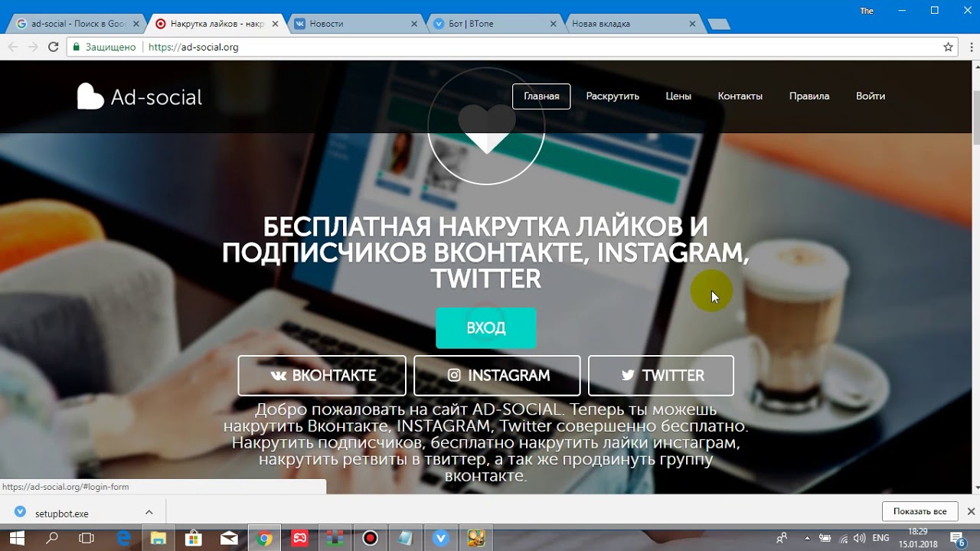Switch the ENG input language indicator

[880, 538]
